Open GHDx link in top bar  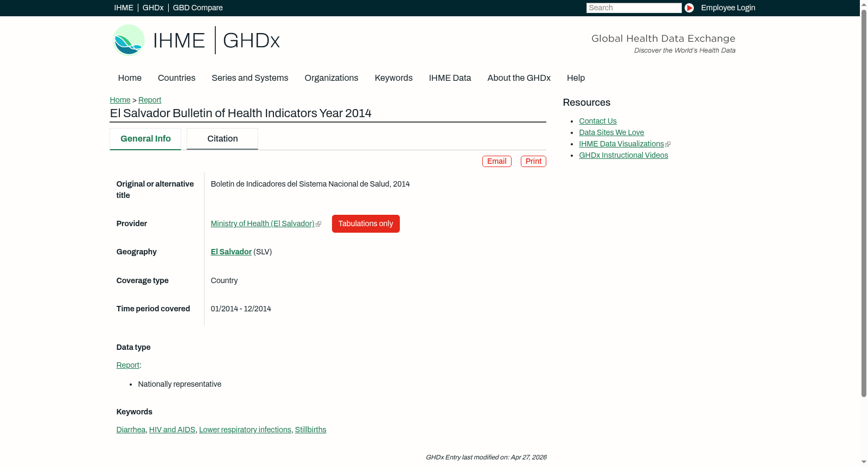(x=153, y=8)
